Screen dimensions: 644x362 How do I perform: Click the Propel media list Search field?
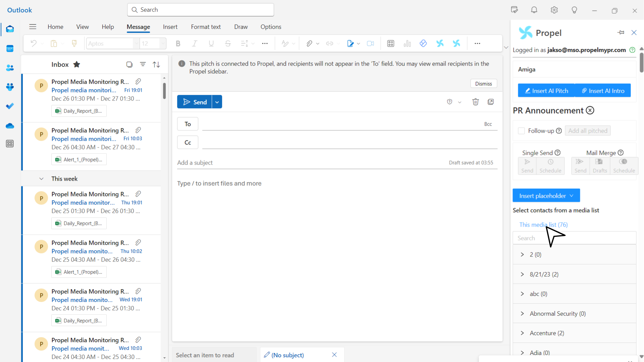574,238
